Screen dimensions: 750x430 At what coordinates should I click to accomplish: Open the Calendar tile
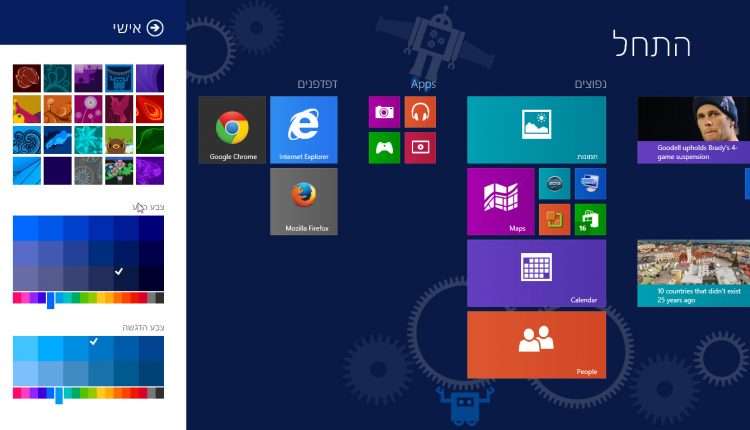click(x=537, y=273)
